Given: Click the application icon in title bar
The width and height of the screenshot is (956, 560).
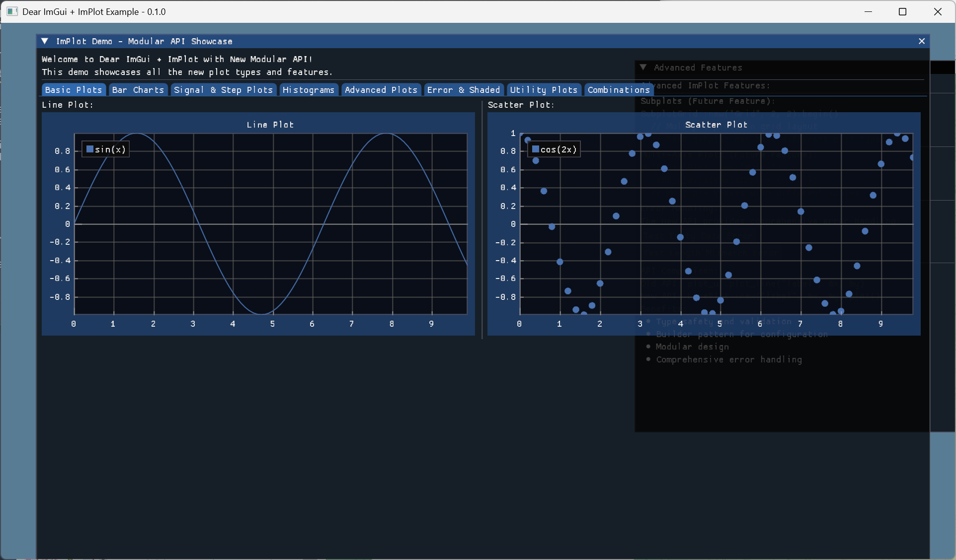Looking at the screenshot, I should pyautogui.click(x=12, y=11).
